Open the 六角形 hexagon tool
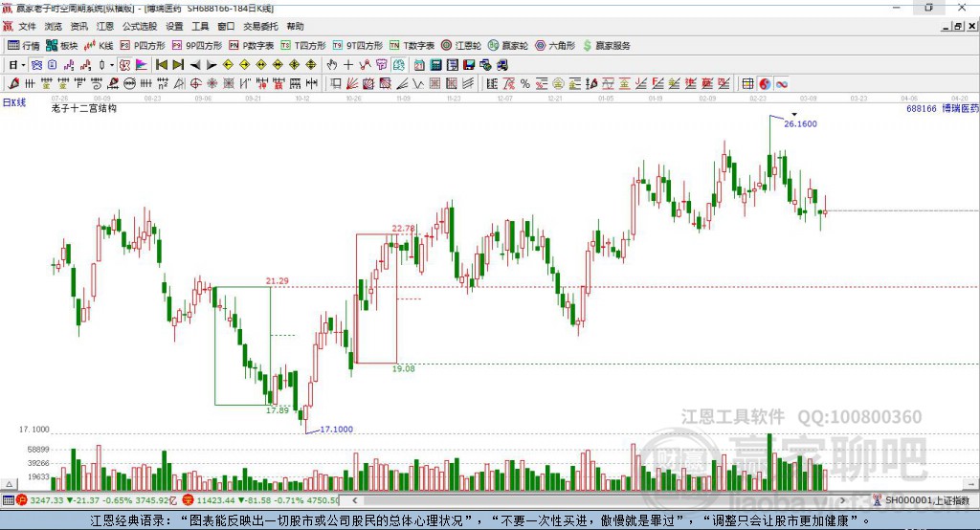This screenshot has height=530, width=980. tap(555, 46)
